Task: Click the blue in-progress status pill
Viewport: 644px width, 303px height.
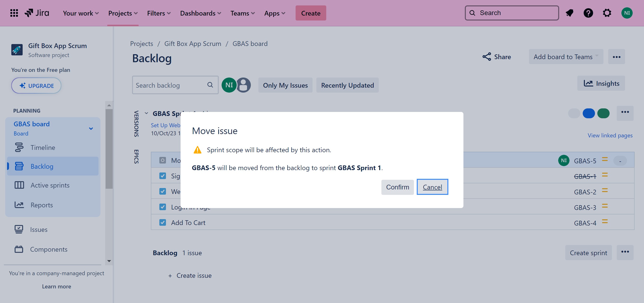Action: 589,113
